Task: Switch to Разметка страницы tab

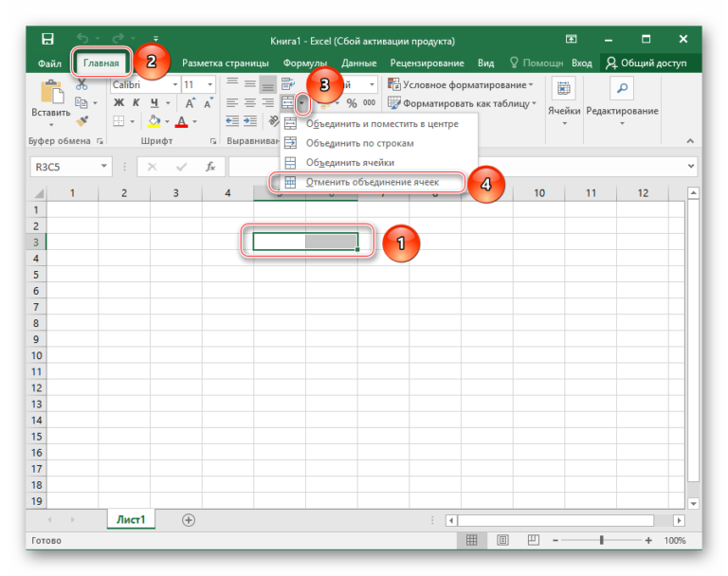Action: pyautogui.click(x=226, y=63)
